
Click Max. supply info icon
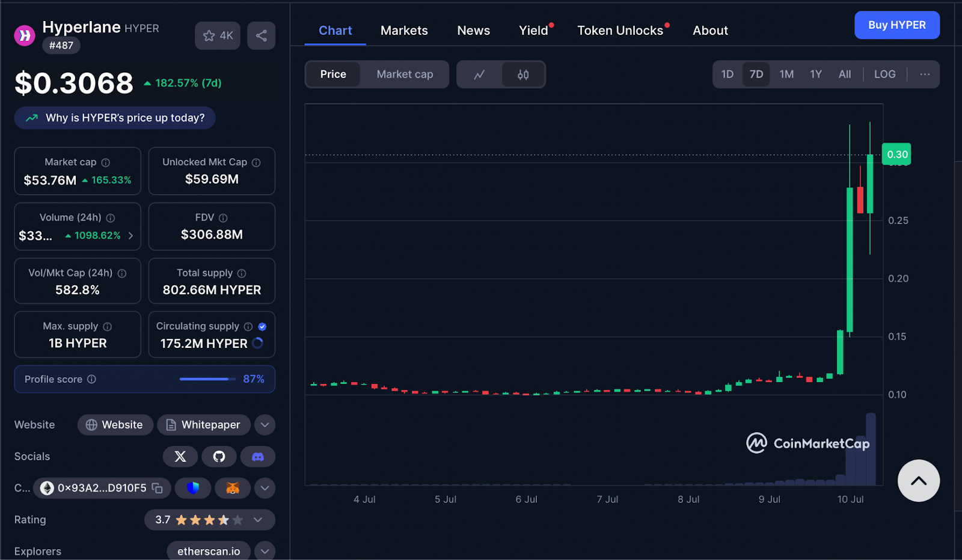tap(108, 326)
